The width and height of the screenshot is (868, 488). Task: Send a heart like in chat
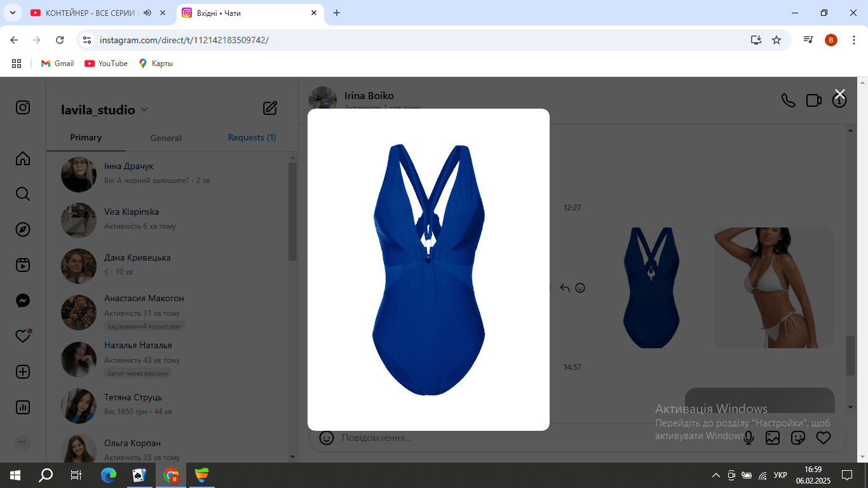pos(824,438)
